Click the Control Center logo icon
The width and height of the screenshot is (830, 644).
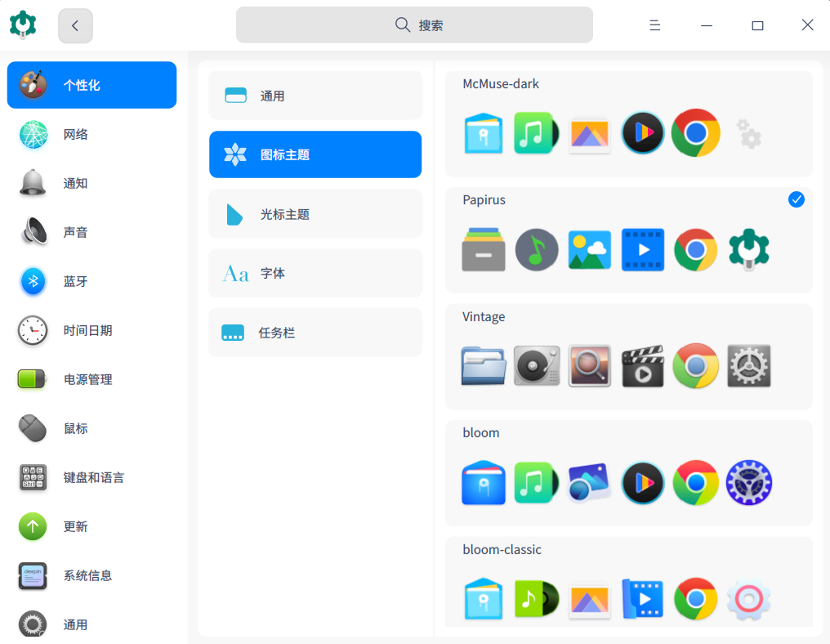point(23,25)
